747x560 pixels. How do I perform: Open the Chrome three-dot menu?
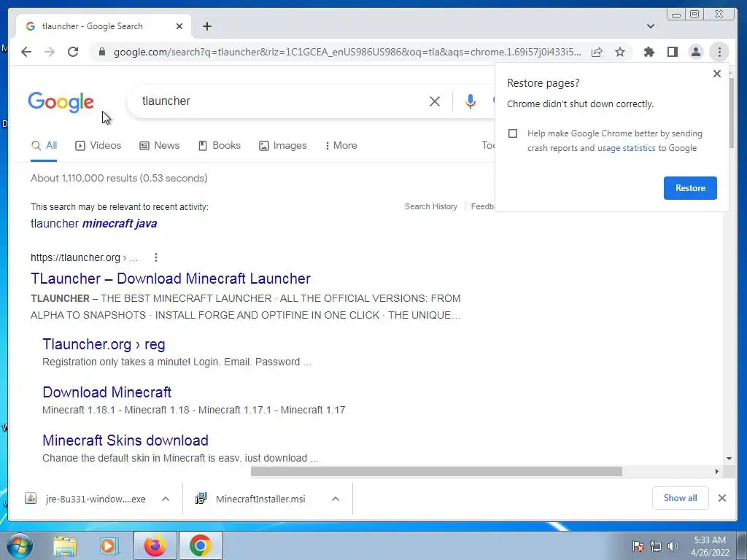[x=719, y=52]
